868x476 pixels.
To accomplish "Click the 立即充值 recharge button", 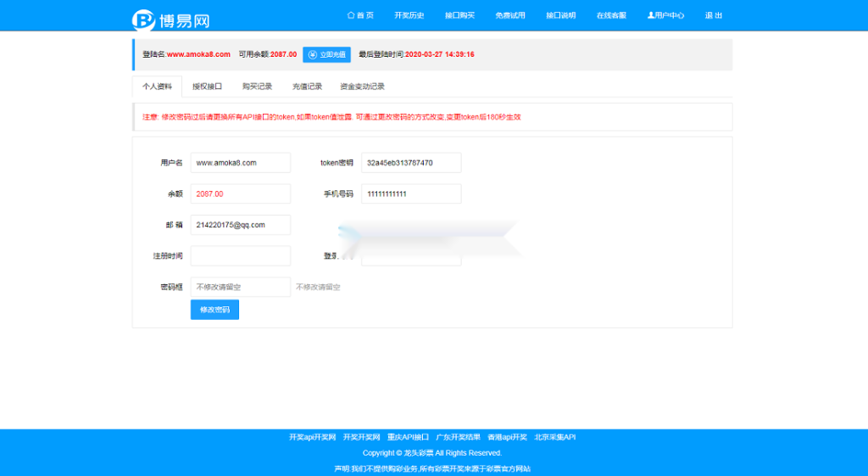I will point(326,54).
